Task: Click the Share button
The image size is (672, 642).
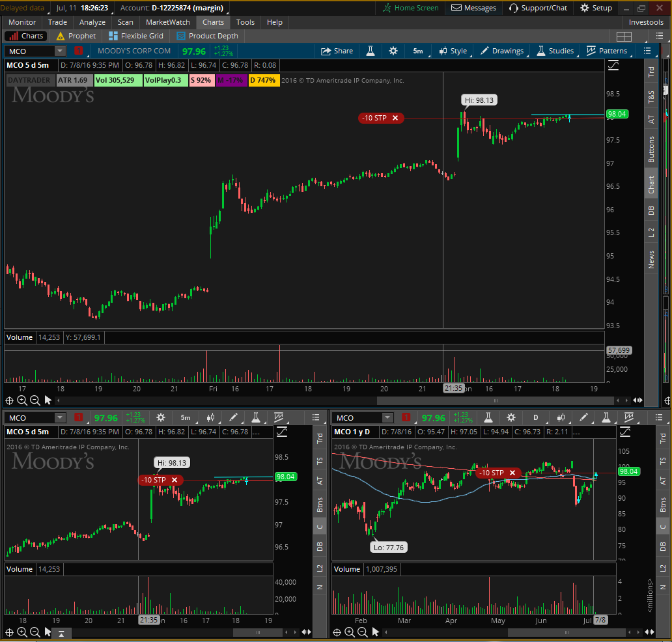Action: click(337, 51)
